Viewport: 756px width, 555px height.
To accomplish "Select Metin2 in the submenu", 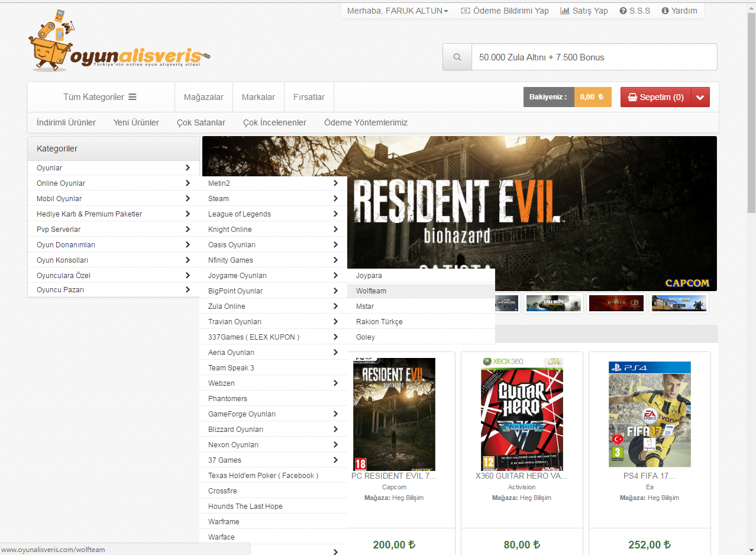I will pyautogui.click(x=273, y=183).
